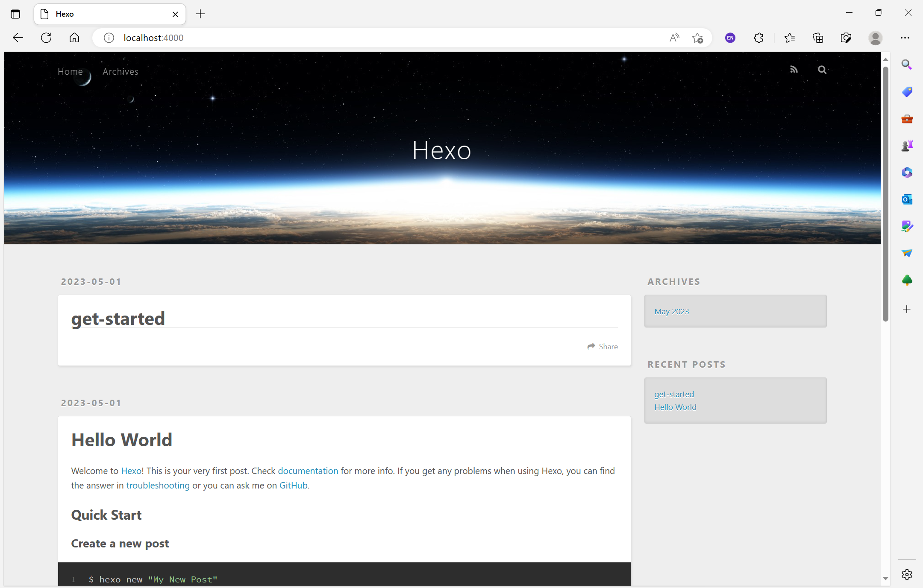Open the May 2023 archive link
This screenshot has height=588, width=923.
click(x=671, y=312)
